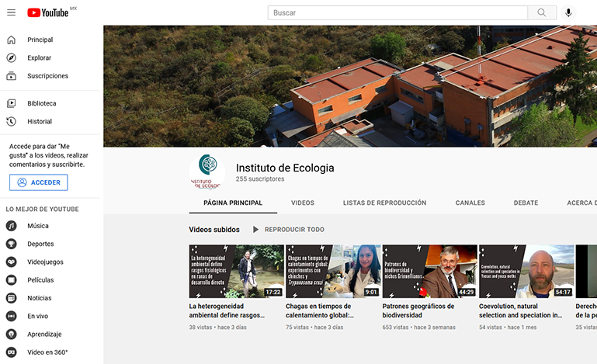Click the Explorar compass icon
This screenshot has height=364, width=597.
tap(12, 58)
